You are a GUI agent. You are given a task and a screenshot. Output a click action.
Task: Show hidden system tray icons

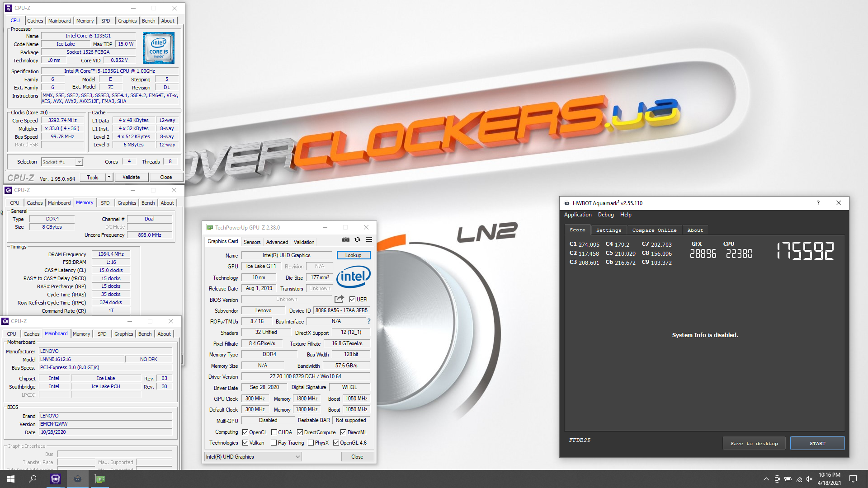click(x=766, y=479)
